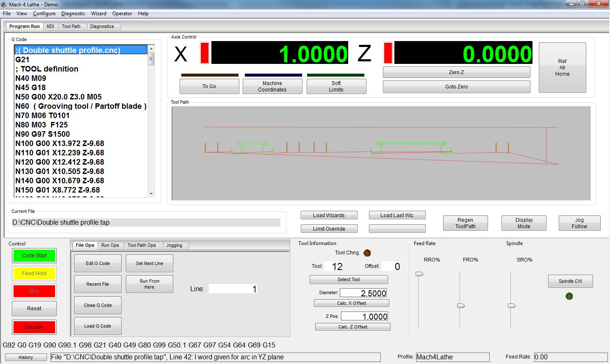610x364 pixels.
Task: Click the Close G Code button
Action: 98,305
